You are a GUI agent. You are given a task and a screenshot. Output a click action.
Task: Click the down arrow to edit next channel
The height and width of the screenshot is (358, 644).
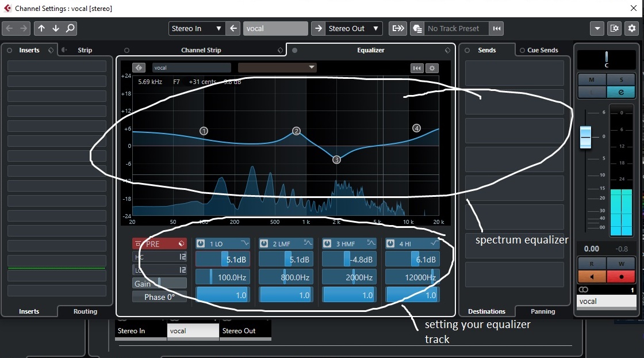tap(55, 28)
